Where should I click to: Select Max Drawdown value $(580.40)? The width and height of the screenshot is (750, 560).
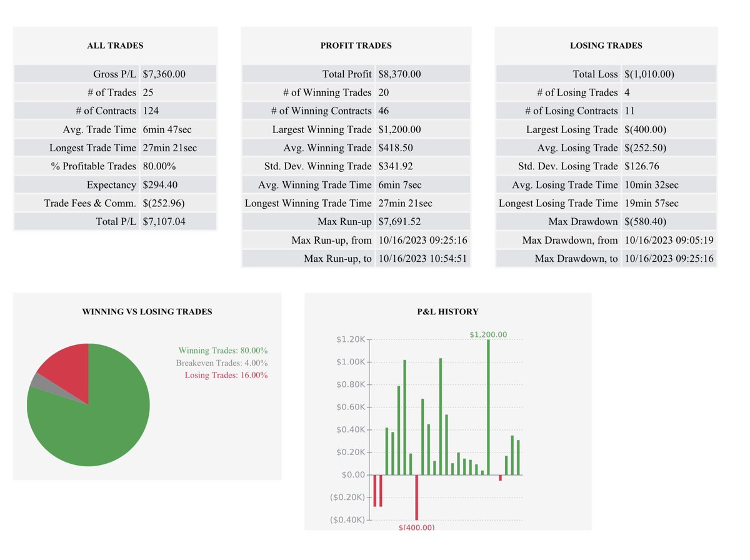pos(645,221)
